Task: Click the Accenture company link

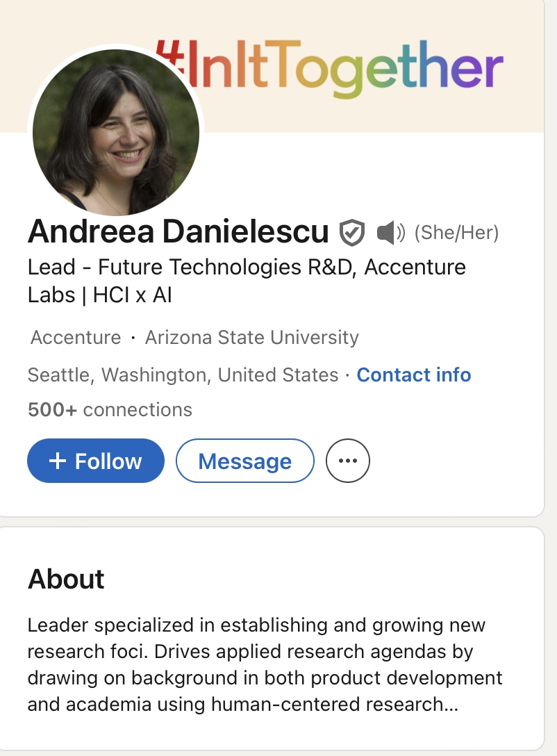Action: click(76, 337)
